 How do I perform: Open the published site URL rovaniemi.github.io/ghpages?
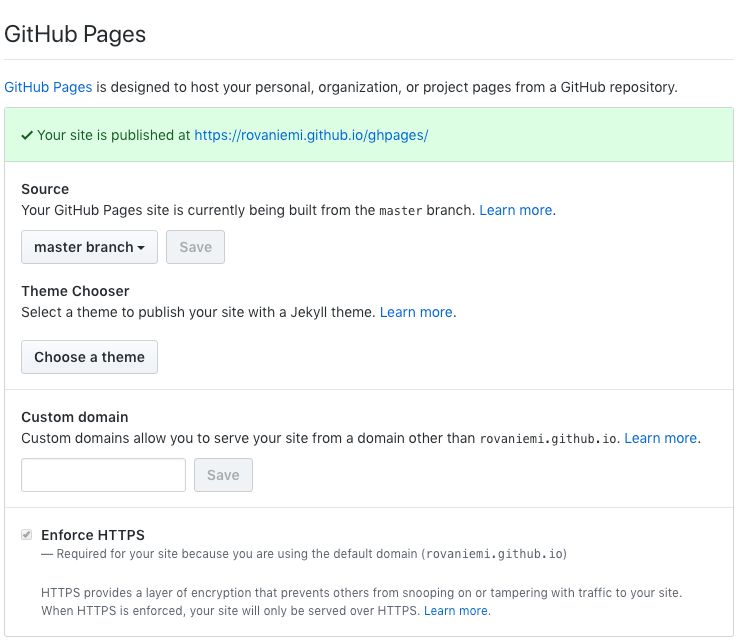coord(311,135)
